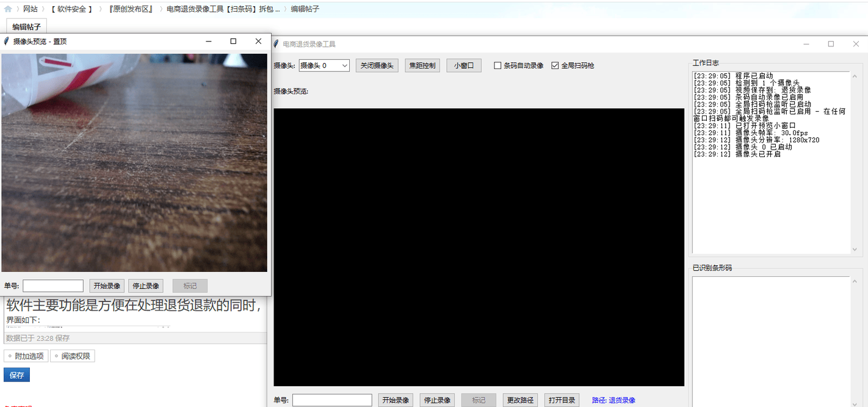This screenshot has height=407, width=868.
Task: Click the feather icon in 摄像头预览 title bar
Action: coord(7,42)
